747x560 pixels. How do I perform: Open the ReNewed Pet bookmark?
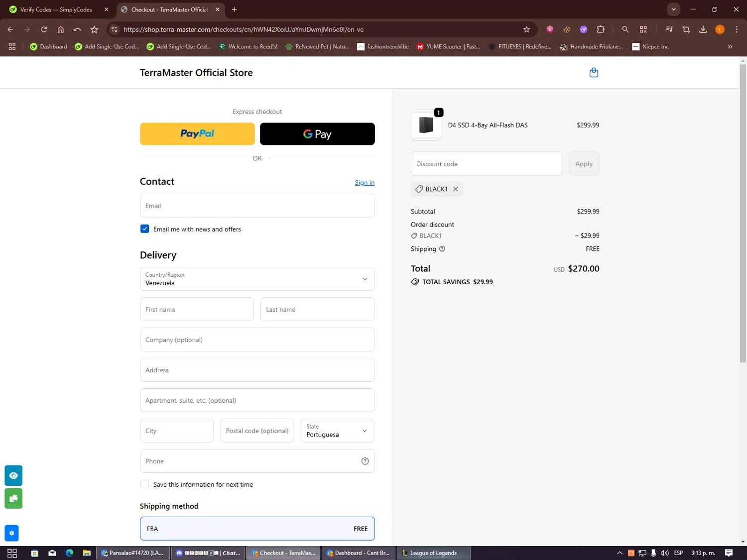[317, 46]
